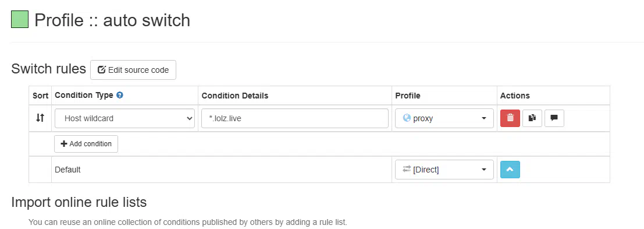This screenshot has width=644, height=229.
Task: Delete rule with red trash icon
Action: pyautogui.click(x=510, y=118)
